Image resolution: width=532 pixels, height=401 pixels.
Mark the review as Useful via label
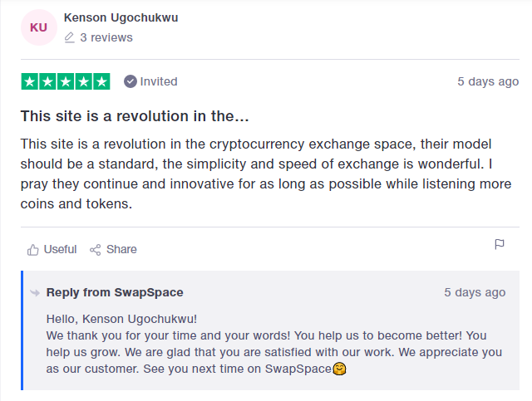point(60,249)
